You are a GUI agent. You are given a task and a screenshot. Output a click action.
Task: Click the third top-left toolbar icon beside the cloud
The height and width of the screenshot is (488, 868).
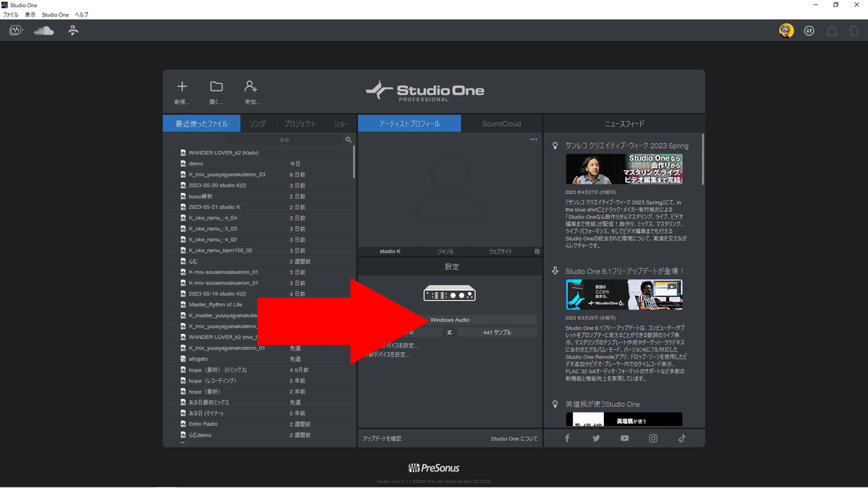(73, 30)
